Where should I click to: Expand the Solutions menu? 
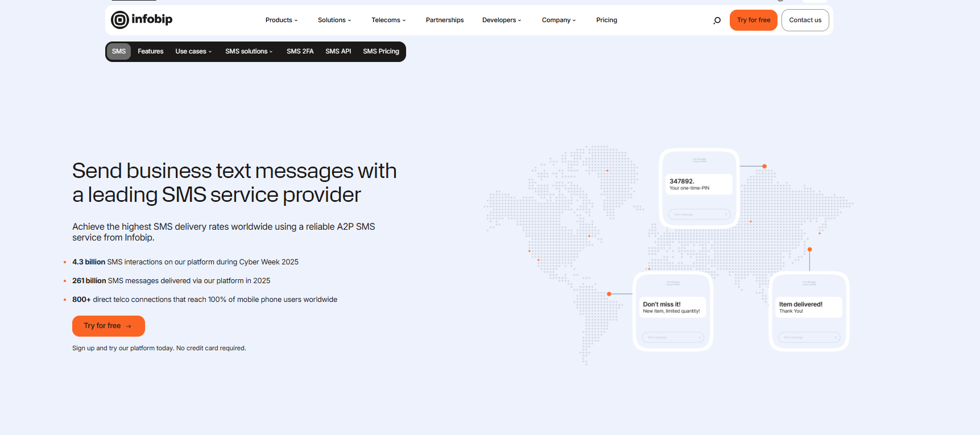pyautogui.click(x=334, y=20)
